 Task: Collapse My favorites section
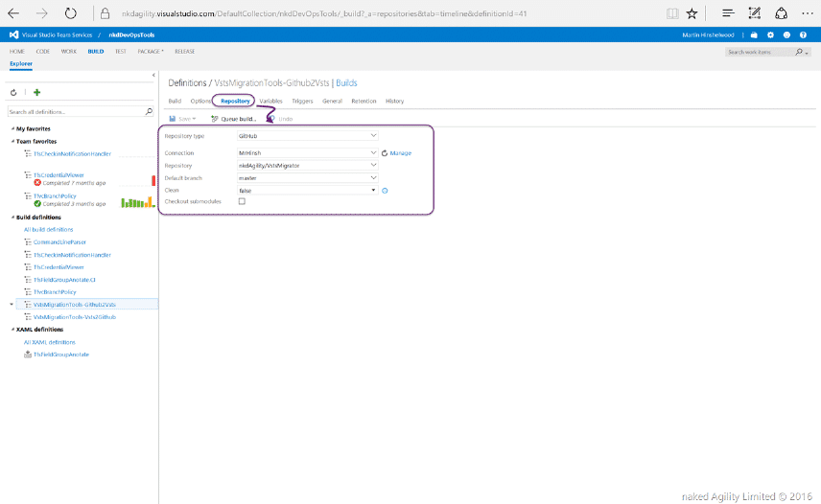(12, 128)
